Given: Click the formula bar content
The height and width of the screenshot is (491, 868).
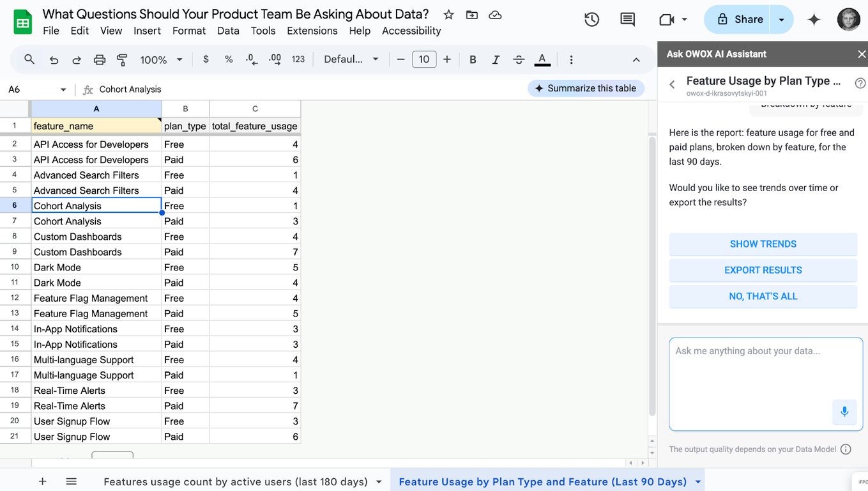Looking at the screenshot, I should [130, 90].
